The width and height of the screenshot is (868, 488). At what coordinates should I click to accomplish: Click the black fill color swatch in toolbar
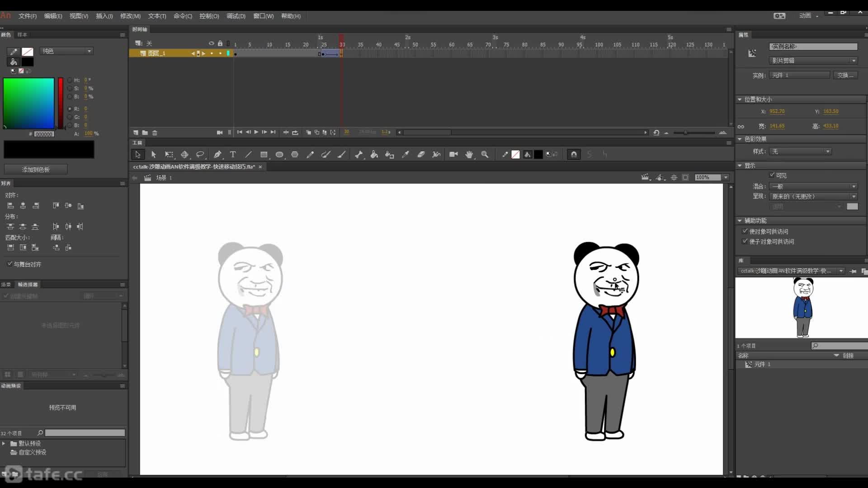pos(538,155)
